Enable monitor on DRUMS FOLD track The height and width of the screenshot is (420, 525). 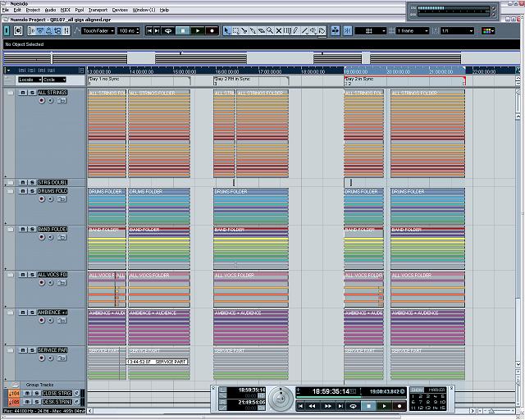tap(51, 199)
